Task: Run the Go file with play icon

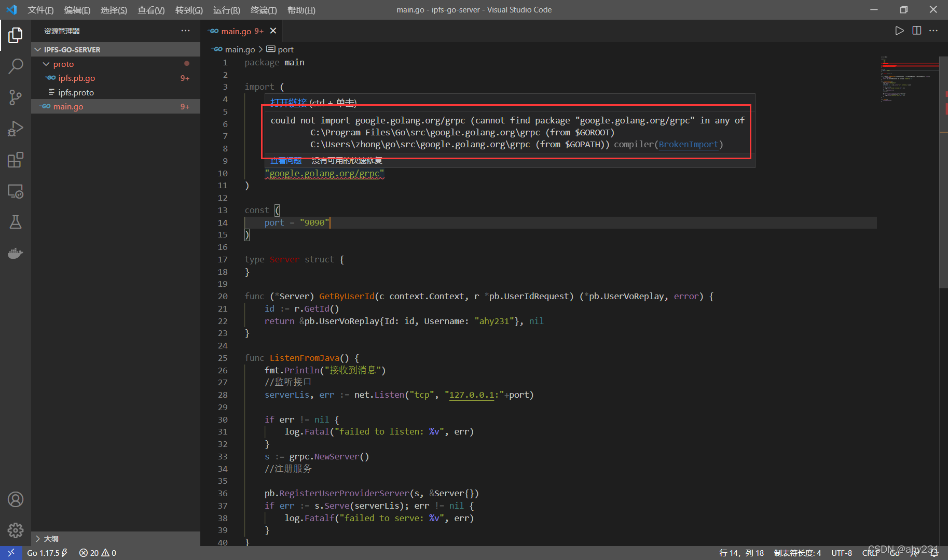Action: (x=899, y=31)
